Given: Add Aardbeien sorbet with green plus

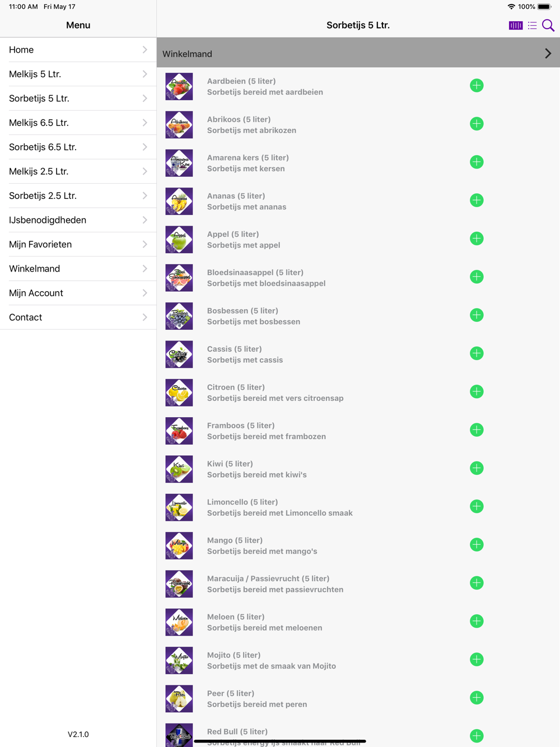Looking at the screenshot, I should [x=477, y=86].
